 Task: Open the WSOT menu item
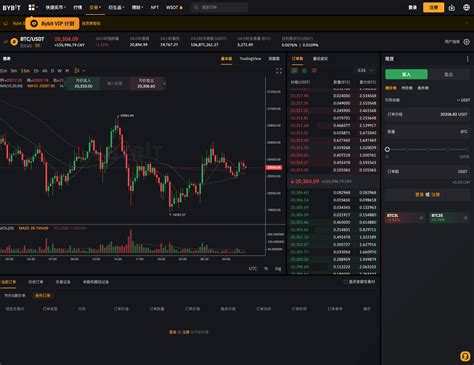point(172,7)
